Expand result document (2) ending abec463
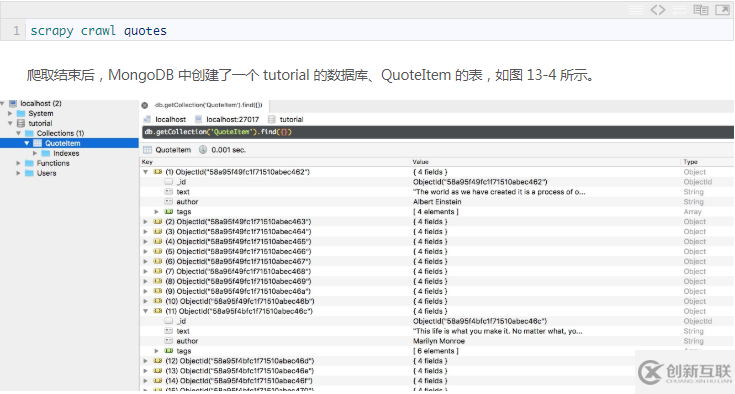The width and height of the screenshot is (735, 394). 146,222
